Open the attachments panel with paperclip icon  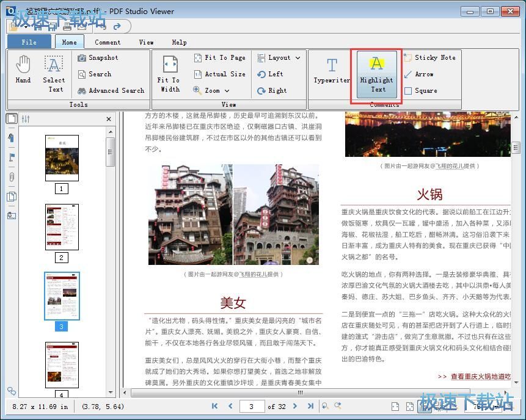click(11, 176)
